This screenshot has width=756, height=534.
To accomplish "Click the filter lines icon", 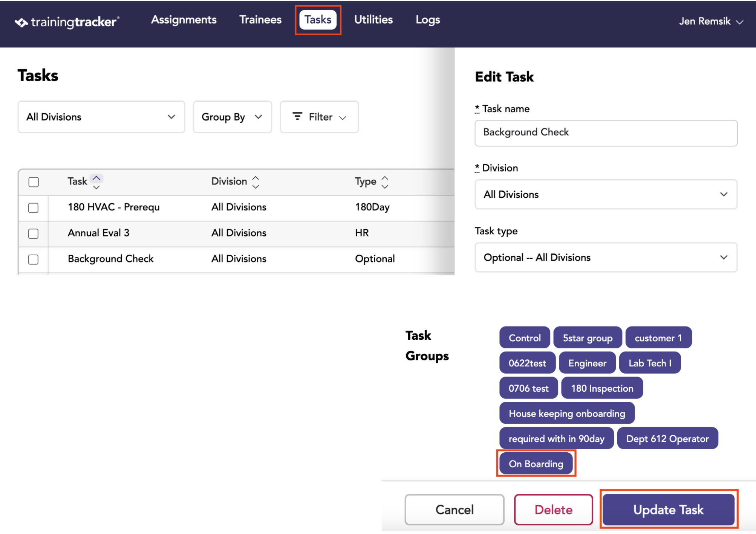I will 297,116.
